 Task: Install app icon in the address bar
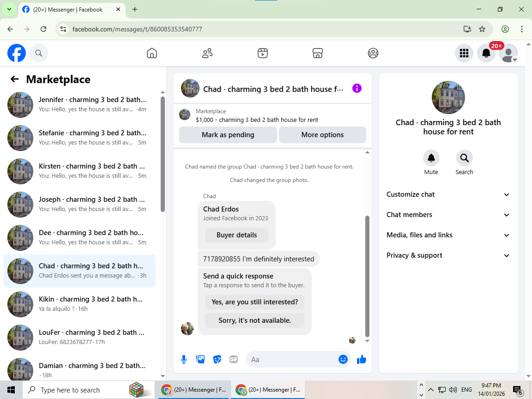click(x=467, y=29)
